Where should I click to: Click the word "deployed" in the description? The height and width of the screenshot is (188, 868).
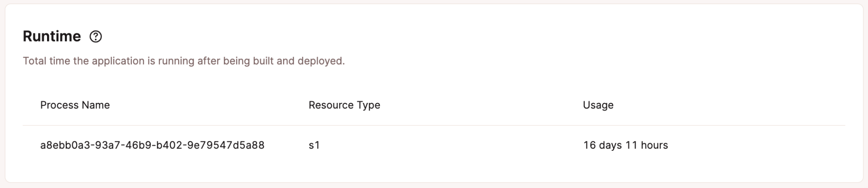320,61
